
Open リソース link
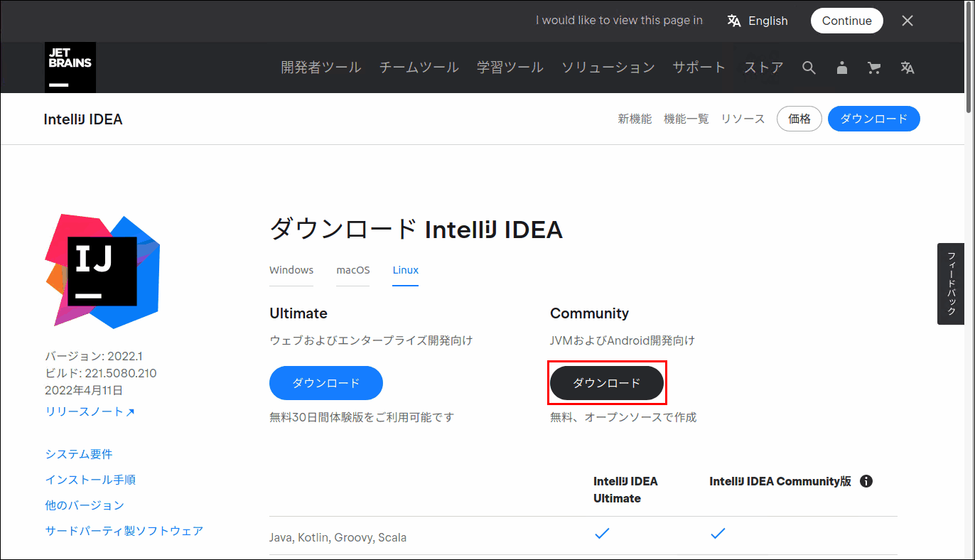coord(743,119)
